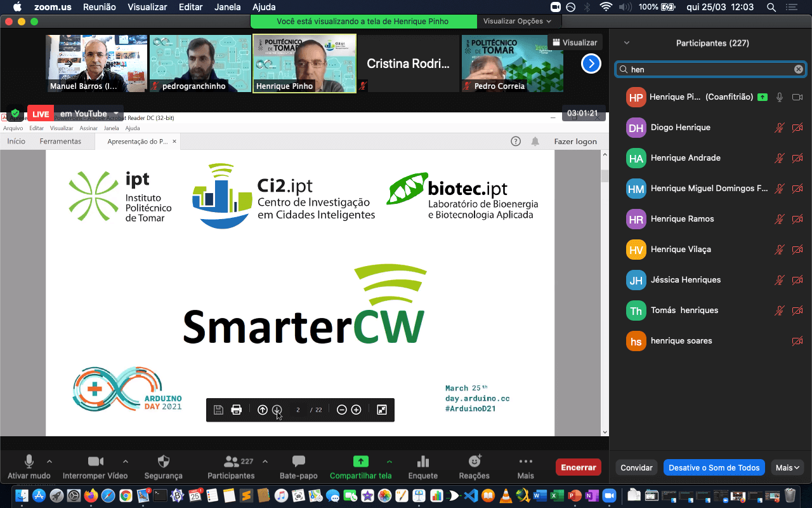Switch to Início tab in Acrobat
This screenshot has width=812, height=508.
(x=16, y=141)
